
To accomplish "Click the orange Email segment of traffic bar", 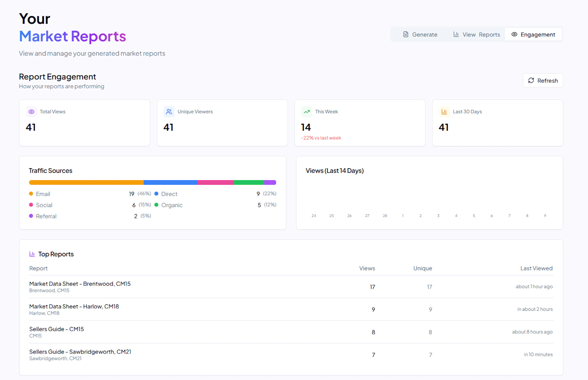I will click(86, 182).
